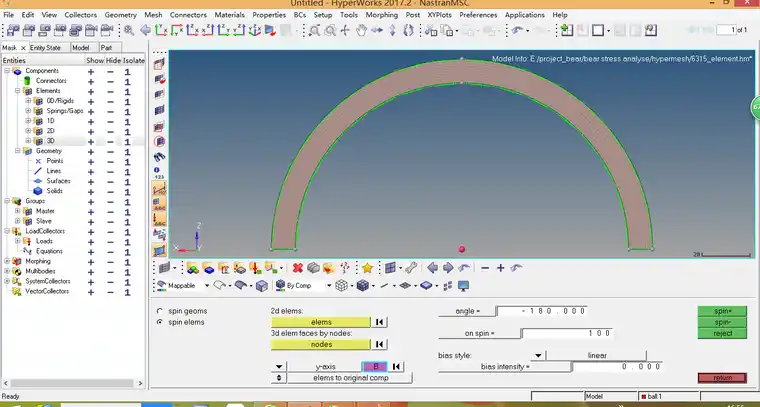Select the spin elems radio button
The image size is (760, 407).
pos(160,322)
